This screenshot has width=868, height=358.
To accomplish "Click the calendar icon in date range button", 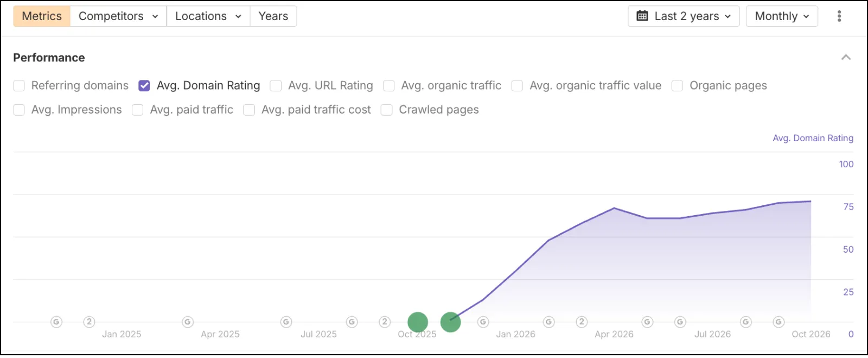I will click(x=642, y=16).
